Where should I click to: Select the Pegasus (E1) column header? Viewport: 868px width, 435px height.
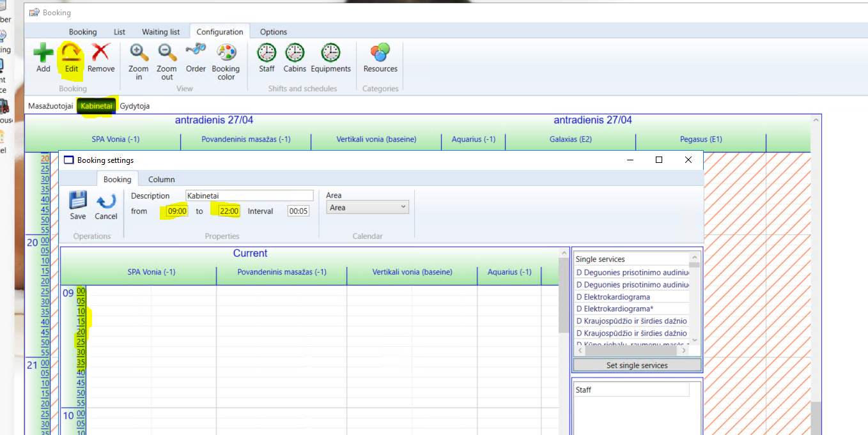(x=701, y=139)
